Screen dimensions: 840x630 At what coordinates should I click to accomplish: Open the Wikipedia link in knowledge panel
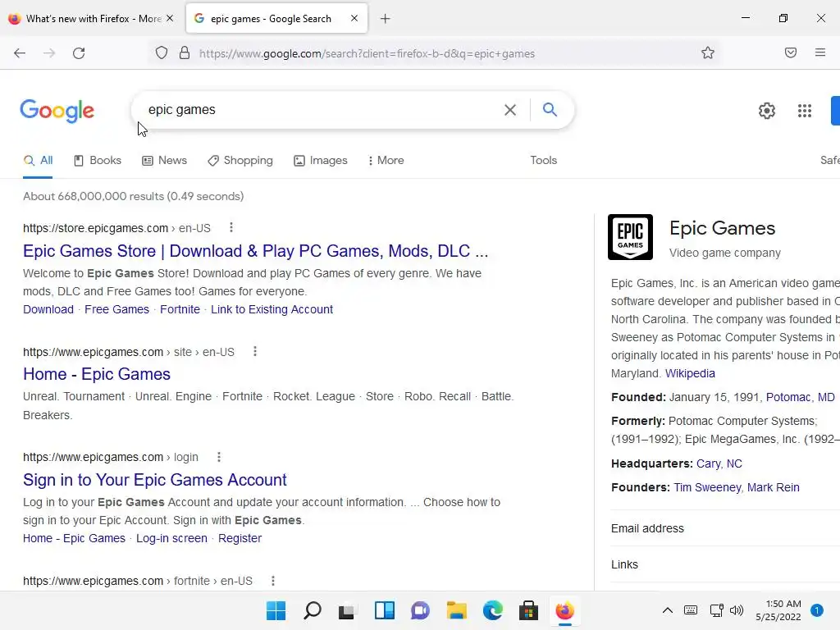coord(690,373)
